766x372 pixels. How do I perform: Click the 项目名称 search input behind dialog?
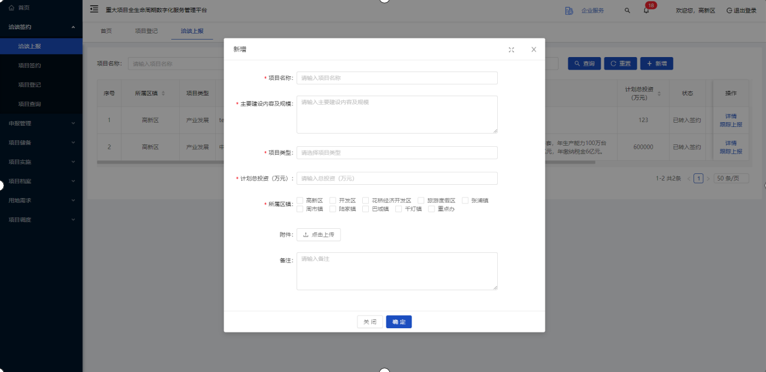(176, 64)
